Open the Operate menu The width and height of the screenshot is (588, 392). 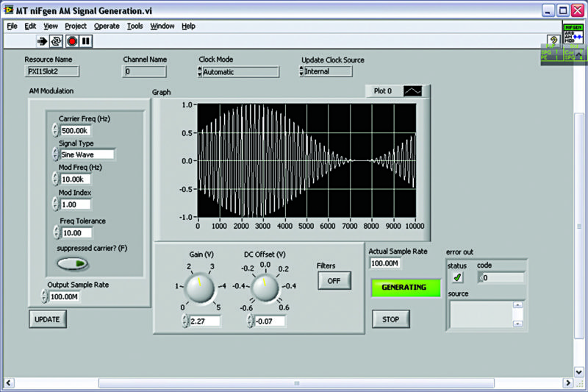pyautogui.click(x=107, y=26)
